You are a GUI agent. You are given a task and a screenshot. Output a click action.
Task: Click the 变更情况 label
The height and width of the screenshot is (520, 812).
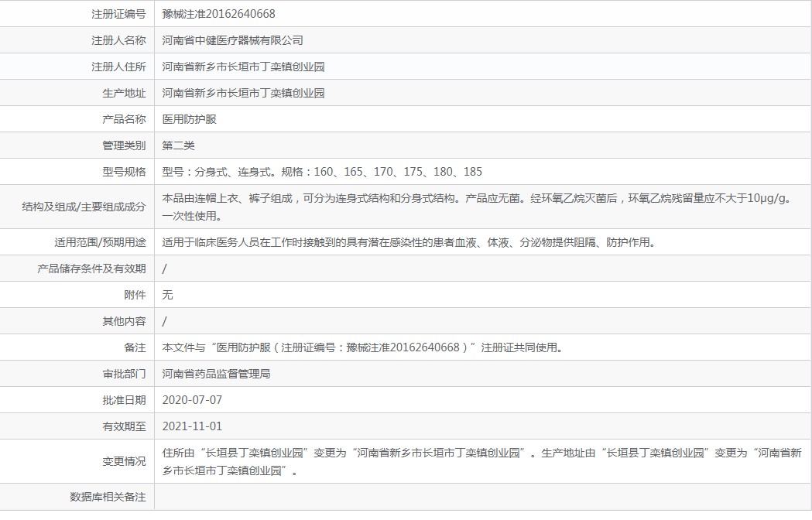point(125,461)
